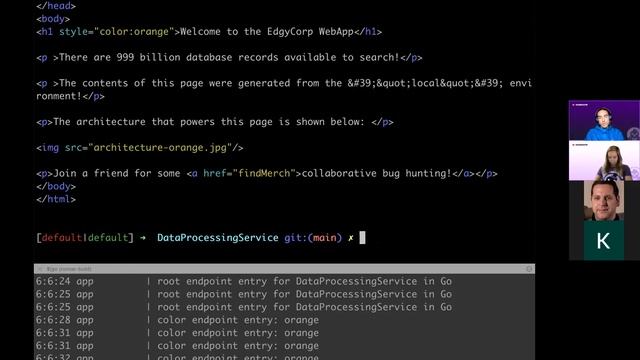Click the round icon at right of log pane title bar
640x360 pixels.
tap(529, 269)
